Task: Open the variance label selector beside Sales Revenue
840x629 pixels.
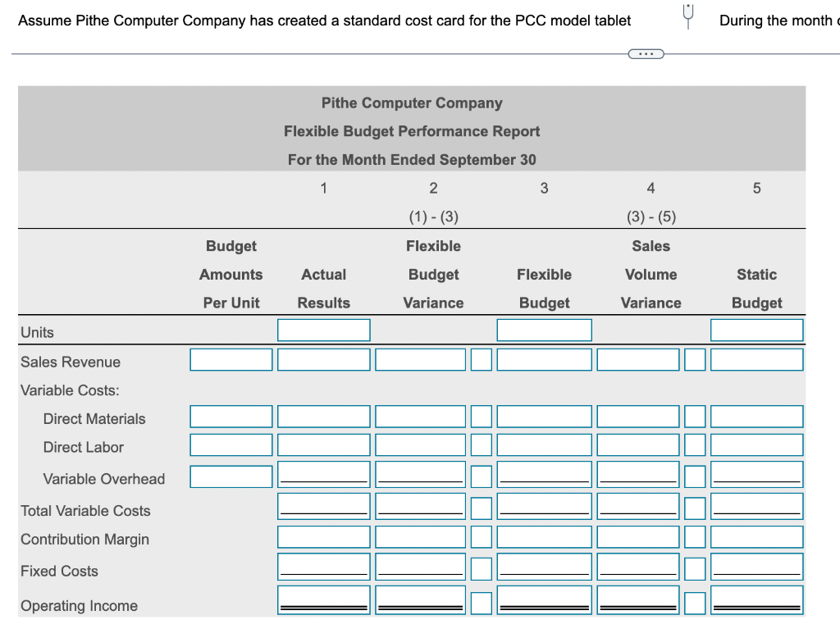Action: (x=482, y=359)
